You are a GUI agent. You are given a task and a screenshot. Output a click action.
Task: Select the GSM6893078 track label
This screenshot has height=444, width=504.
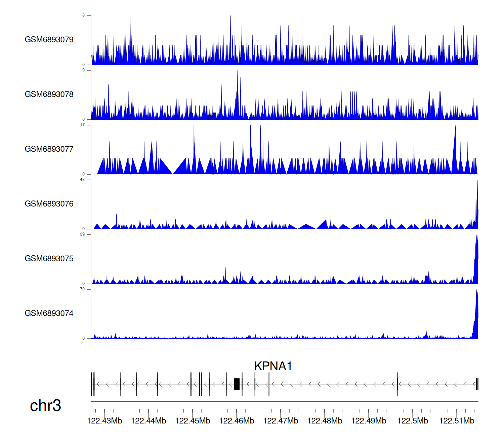[x=49, y=95]
